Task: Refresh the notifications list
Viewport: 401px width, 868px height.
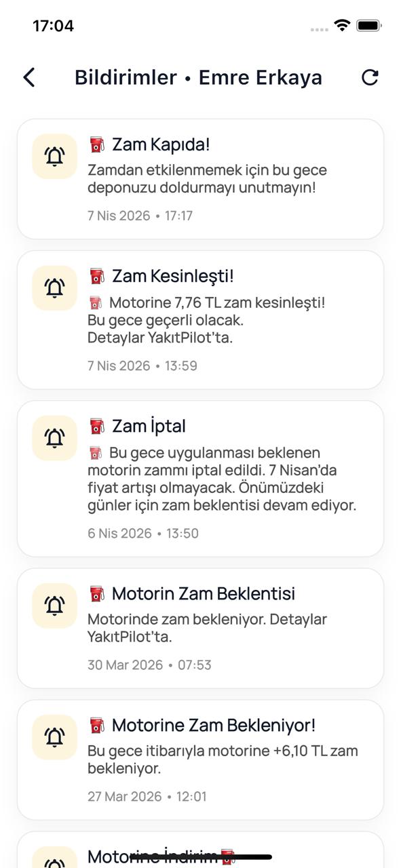Action: 370,77
